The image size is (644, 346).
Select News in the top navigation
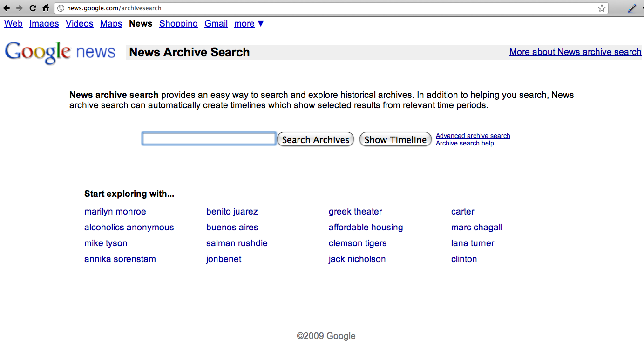tap(141, 23)
